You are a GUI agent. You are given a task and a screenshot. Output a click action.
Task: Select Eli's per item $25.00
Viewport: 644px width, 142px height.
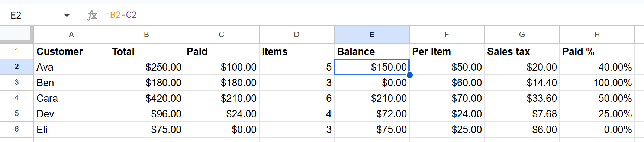point(447,129)
